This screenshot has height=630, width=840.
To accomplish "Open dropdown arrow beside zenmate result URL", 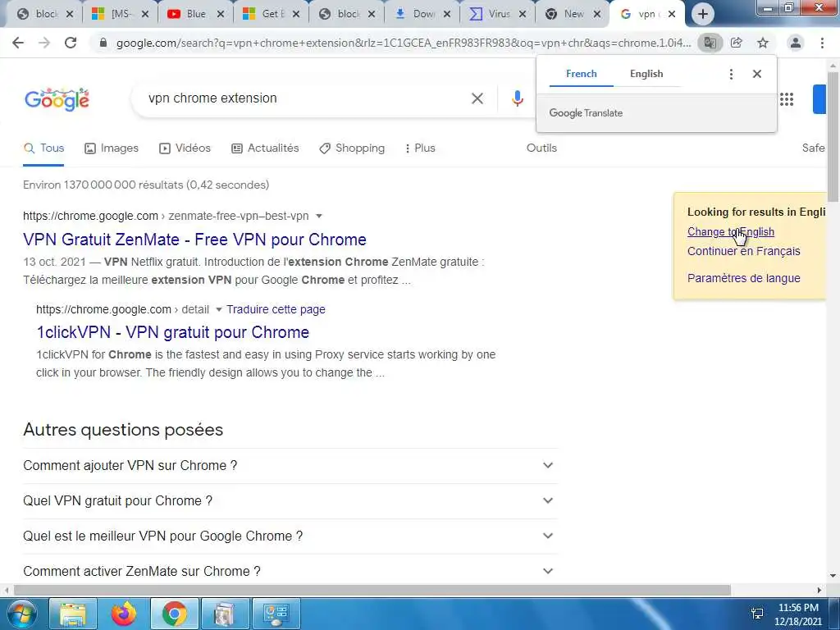I will (x=319, y=217).
